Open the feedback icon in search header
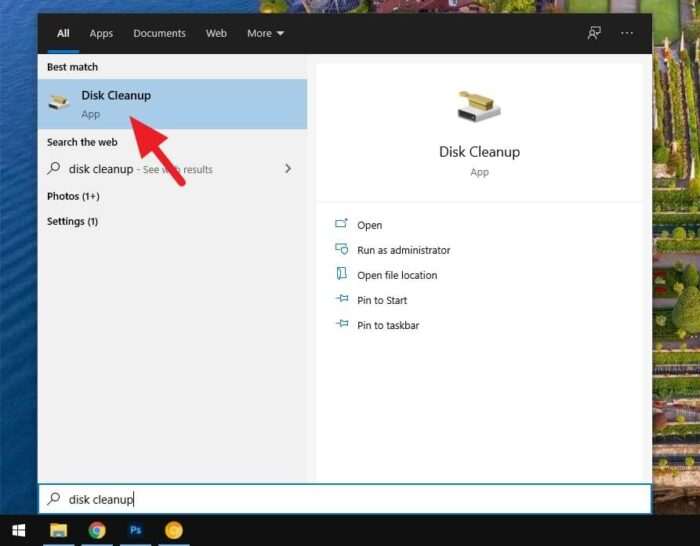The height and width of the screenshot is (546, 700). pyautogui.click(x=594, y=33)
